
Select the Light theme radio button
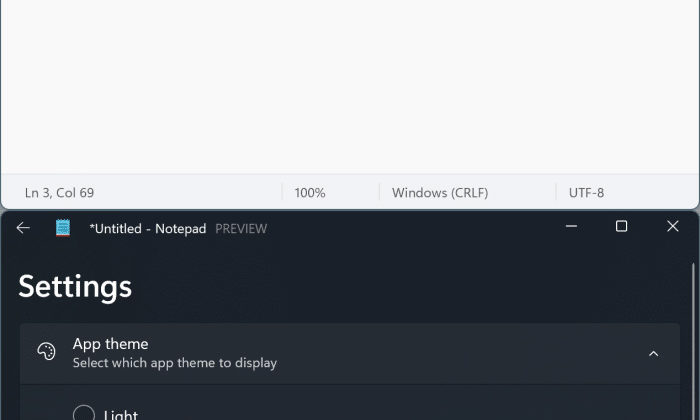coord(83,414)
